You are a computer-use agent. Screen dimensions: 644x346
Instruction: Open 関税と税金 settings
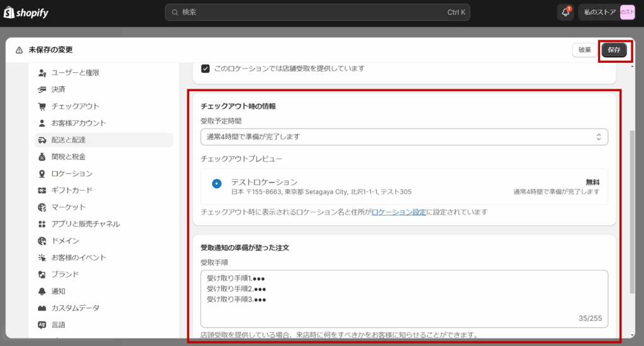point(104,157)
